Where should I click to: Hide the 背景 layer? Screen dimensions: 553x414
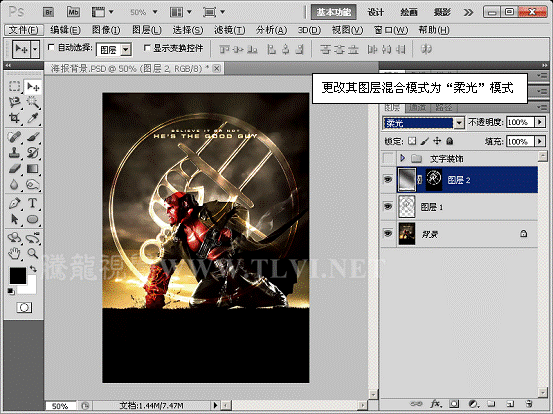coord(388,233)
